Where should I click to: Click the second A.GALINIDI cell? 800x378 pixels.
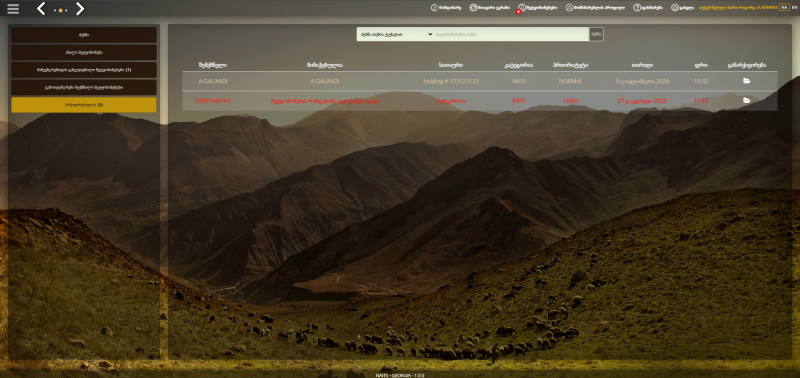[x=324, y=81]
